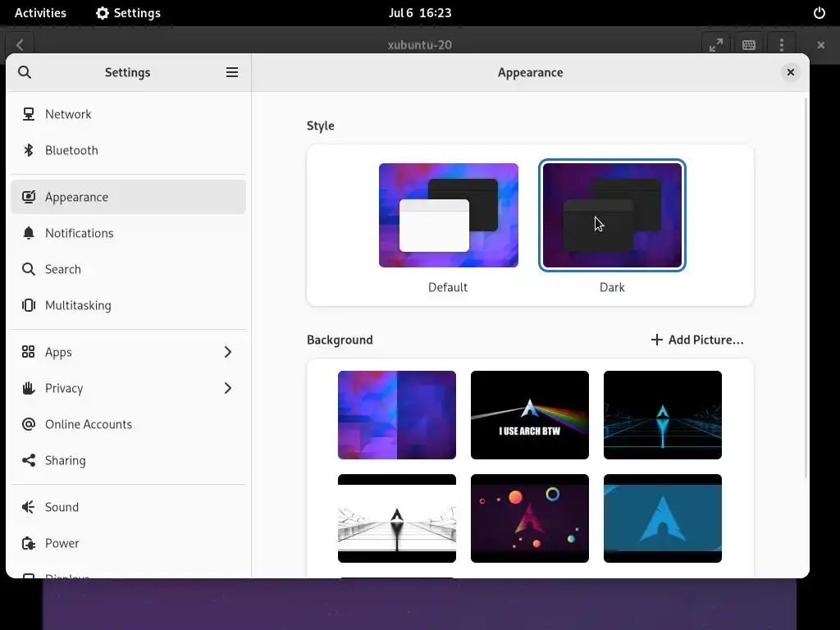This screenshot has height=630, width=840.
Task: Select the Default style
Action: (449, 216)
